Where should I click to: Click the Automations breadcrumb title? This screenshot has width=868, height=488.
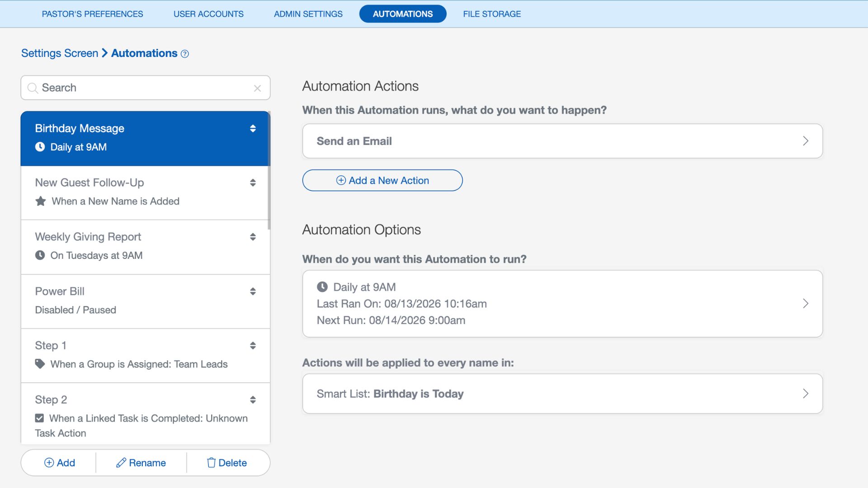point(144,53)
